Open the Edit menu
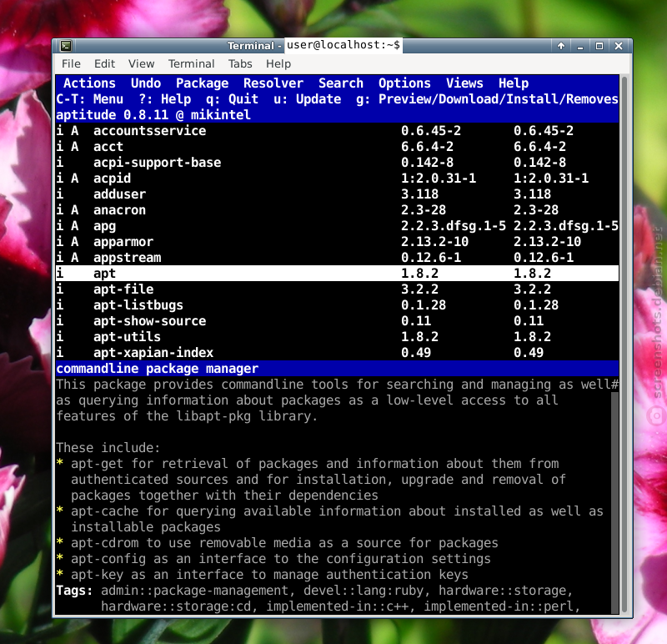This screenshot has width=667, height=644. [105, 64]
